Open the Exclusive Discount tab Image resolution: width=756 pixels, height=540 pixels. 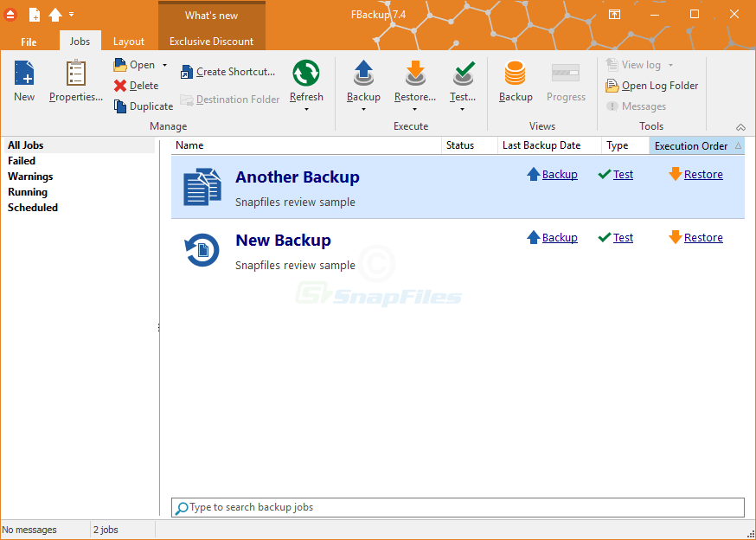coord(212,41)
